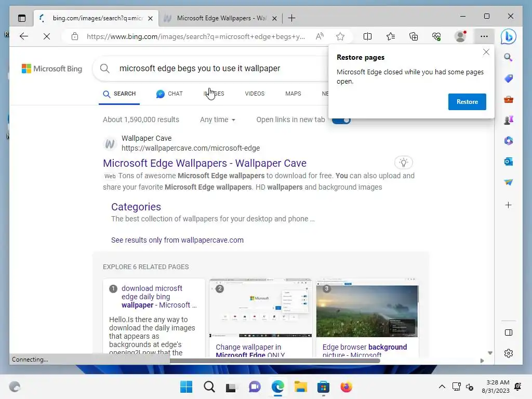Image resolution: width=532 pixels, height=399 pixels.
Task: Click the horizontal page scrollbar
Action: (x=275, y=361)
